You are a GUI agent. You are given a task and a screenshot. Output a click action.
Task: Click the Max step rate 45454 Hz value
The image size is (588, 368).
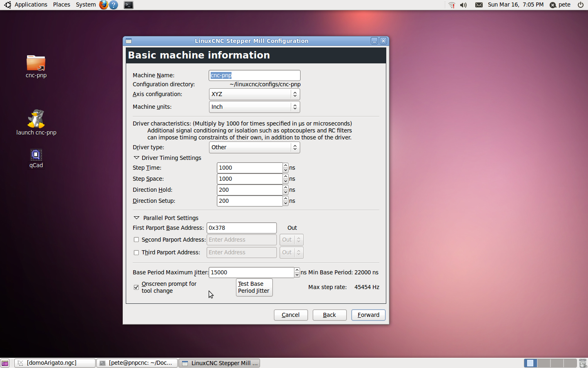[367, 287]
